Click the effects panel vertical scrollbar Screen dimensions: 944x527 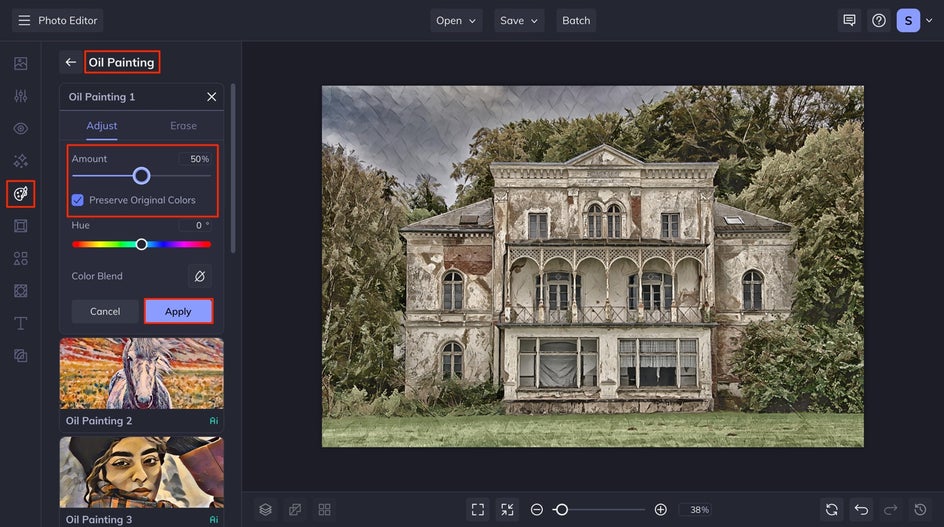(233, 168)
